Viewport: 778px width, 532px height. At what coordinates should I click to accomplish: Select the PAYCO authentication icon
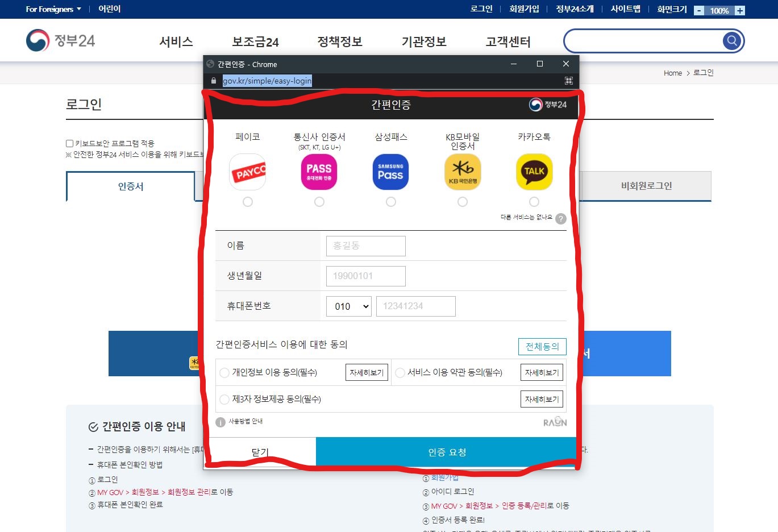point(248,172)
